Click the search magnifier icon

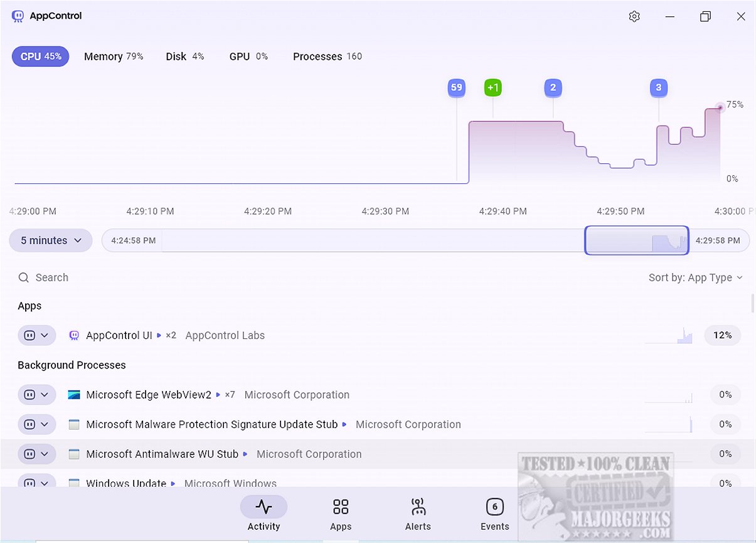24,277
